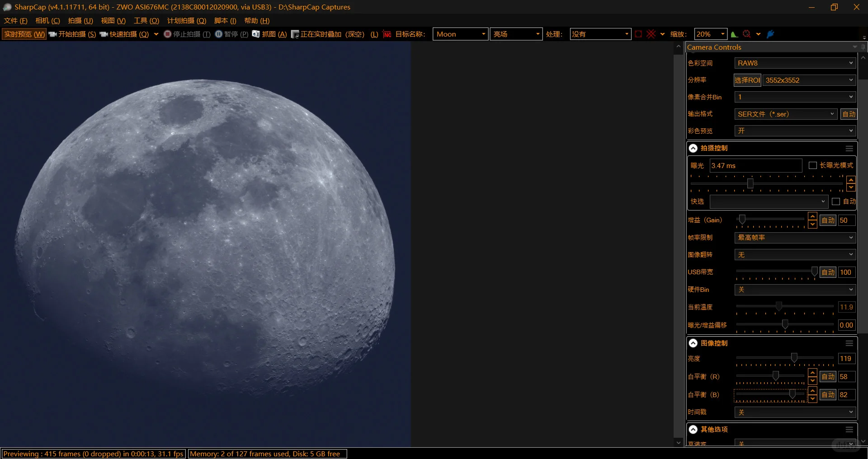The image size is (868, 459).
Task: Click the 拍摄控制 panel hamburger menu icon
Action: [849, 149]
